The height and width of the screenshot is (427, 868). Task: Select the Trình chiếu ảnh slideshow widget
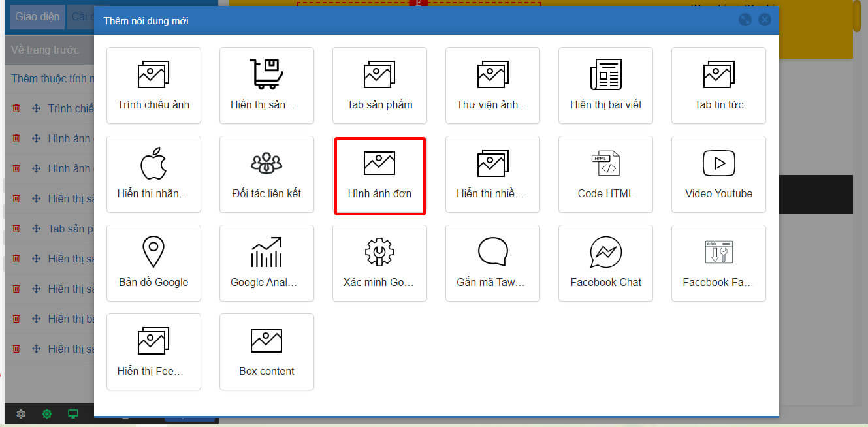pos(153,85)
